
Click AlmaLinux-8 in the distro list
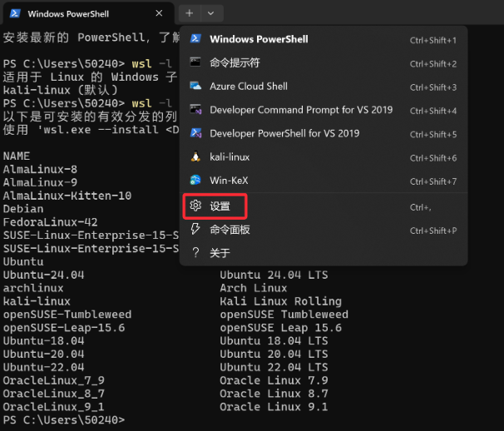(40, 169)
